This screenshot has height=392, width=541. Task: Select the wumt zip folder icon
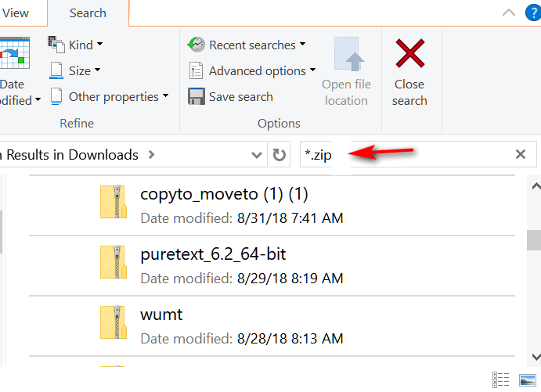click(114, 322)
